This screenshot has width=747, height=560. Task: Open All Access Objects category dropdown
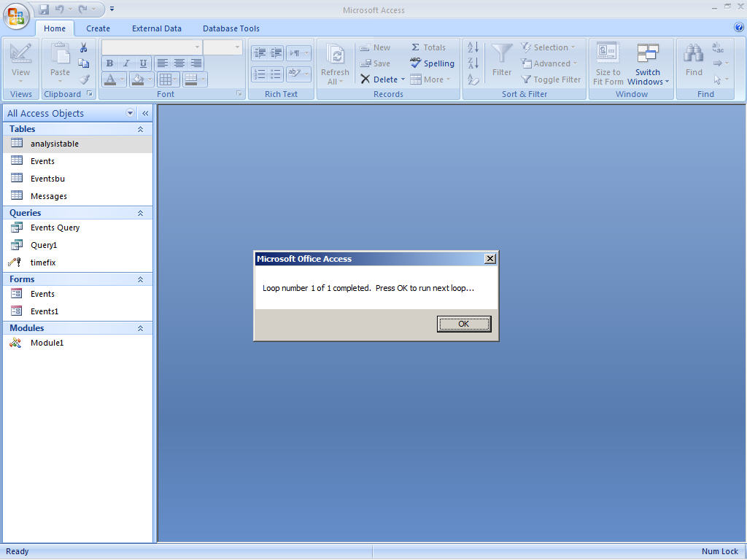coord(130,113)
